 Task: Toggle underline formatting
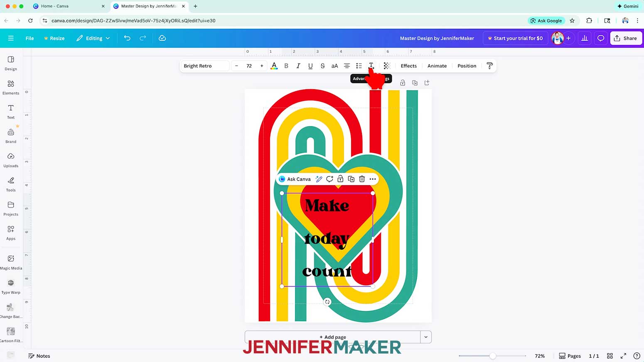click(310, 66)
